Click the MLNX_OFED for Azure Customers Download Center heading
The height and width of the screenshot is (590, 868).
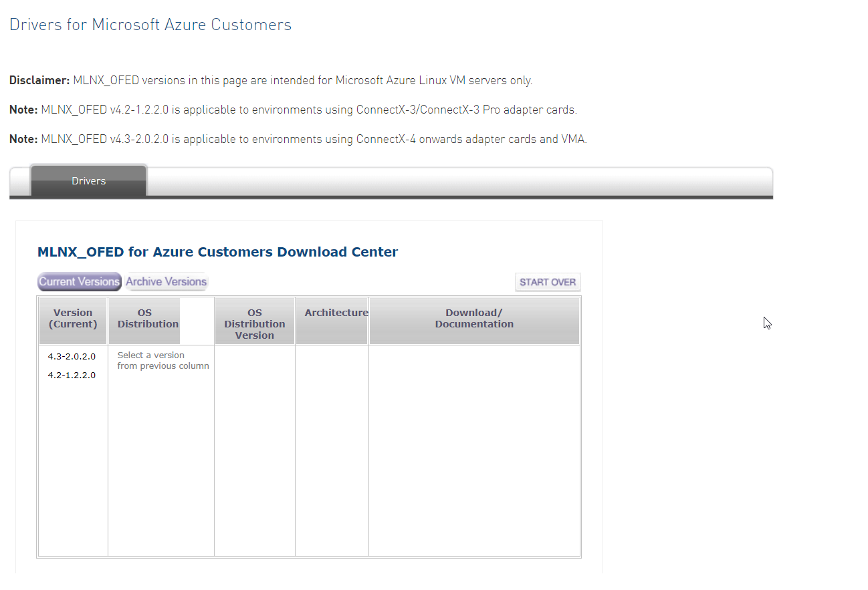218,252
